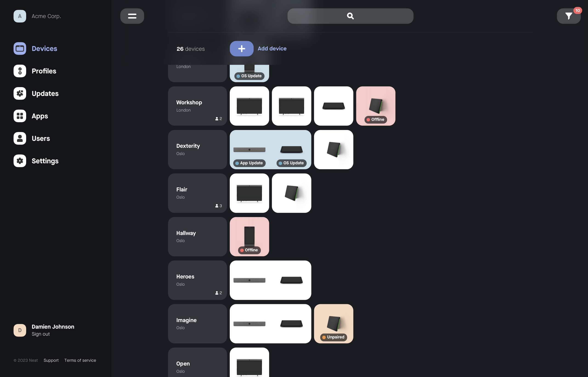
Task: Open the Hallway Offline device tile
Action: [249, 237]
